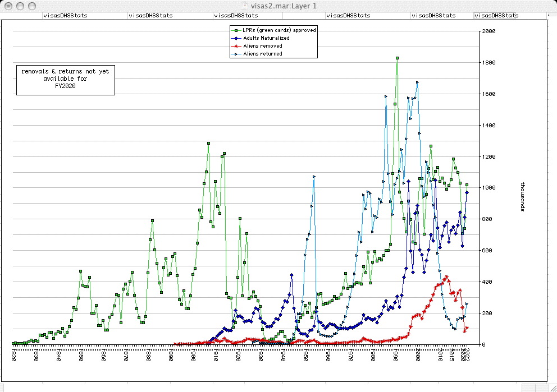Click the x-axis year label 1900
This screenshot has height=392, width=557.
point(193,355)
